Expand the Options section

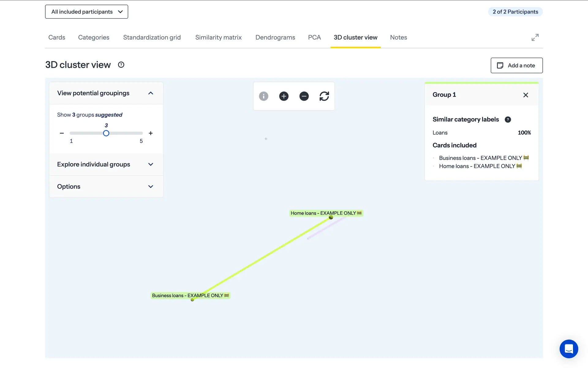150,186
